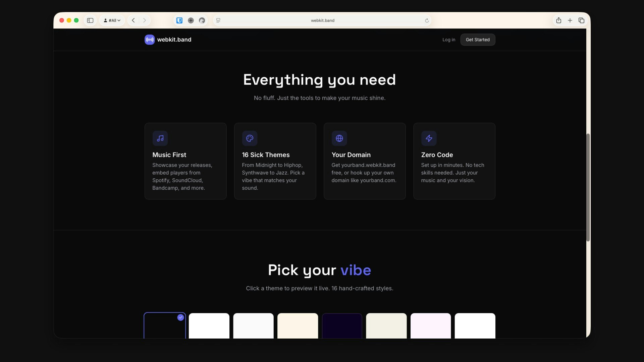This screenshot has height=362, width=644.
Task: Show all tabs overview
Action: (581, 20)
